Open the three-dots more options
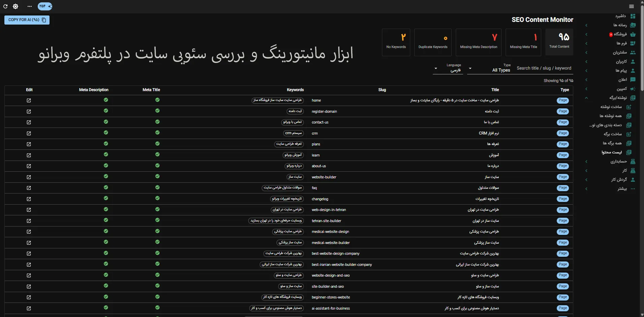 pyautogui.click(x=30, y=6)
